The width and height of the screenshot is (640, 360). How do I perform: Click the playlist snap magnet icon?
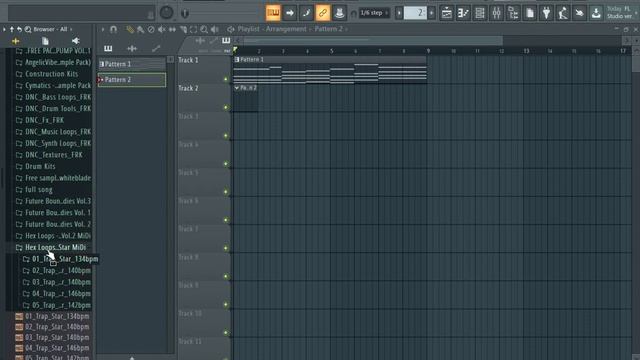[x=113, y=29]
